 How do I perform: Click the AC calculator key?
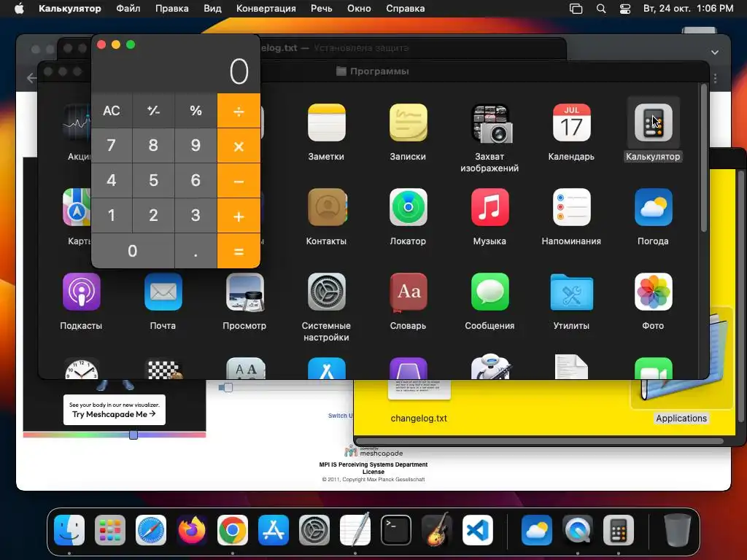[112, 111]
